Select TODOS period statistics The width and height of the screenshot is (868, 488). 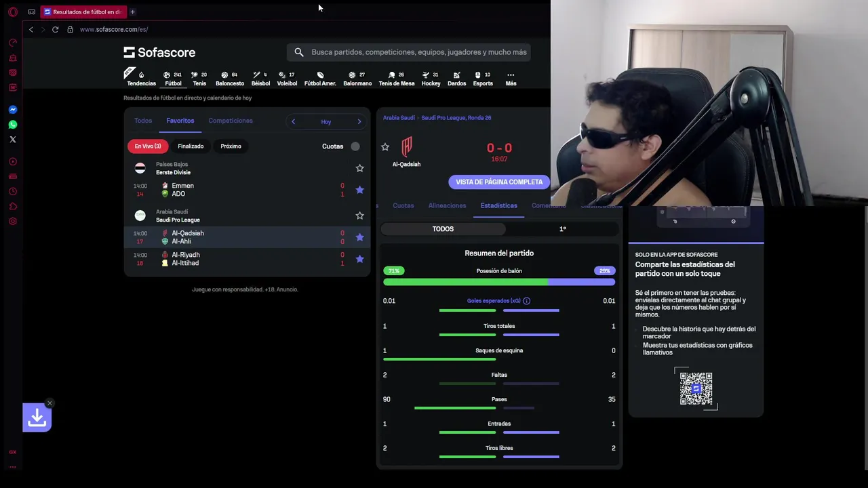pyautogui.click(x=443, y=229)
